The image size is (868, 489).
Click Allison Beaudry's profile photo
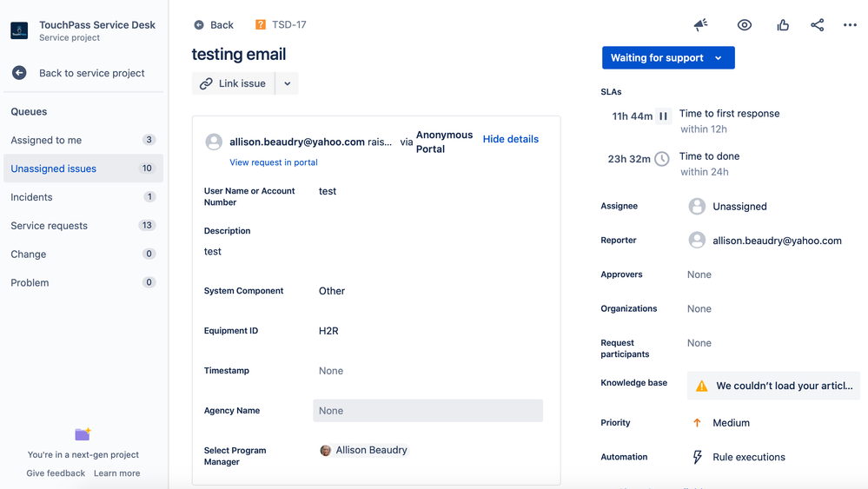(x=326, y=450)
